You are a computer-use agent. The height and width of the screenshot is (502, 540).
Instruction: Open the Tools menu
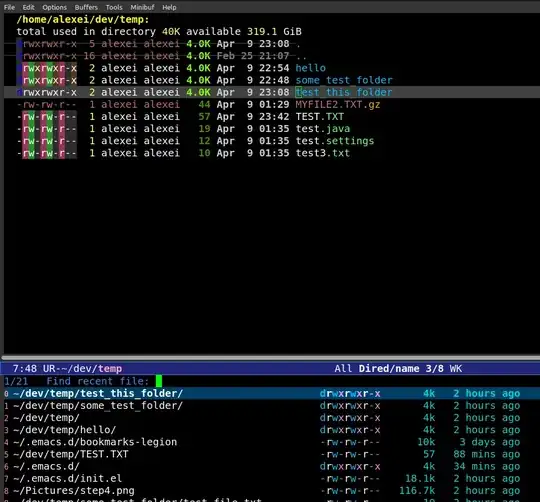click(x=114, y=7)
